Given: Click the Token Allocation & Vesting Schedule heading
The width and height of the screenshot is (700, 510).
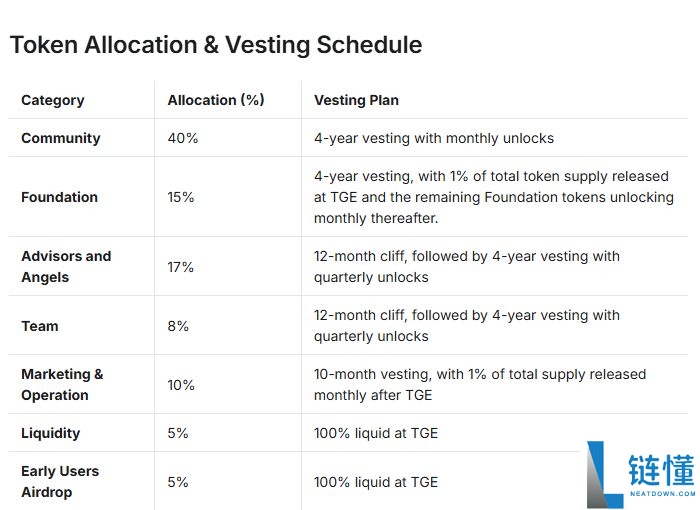Looking at the screenshot, I should click(x=216, y=45).
